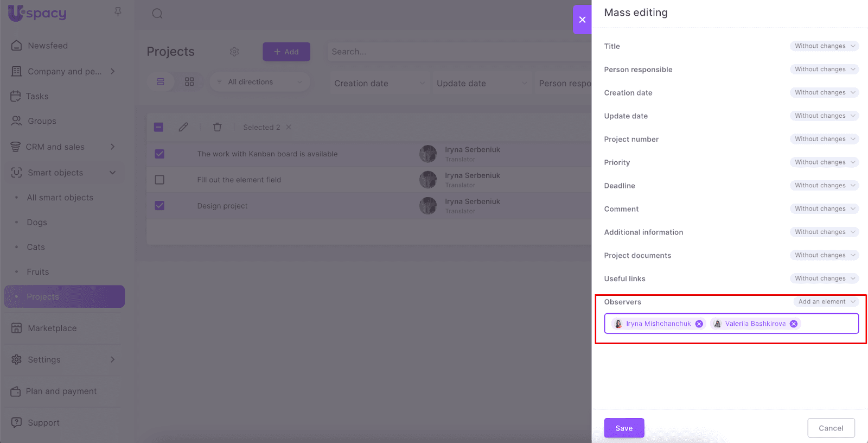Click inside the Observers input field
Image resolution: width=868 pixels, height=443 pixels.
point(827,324)
